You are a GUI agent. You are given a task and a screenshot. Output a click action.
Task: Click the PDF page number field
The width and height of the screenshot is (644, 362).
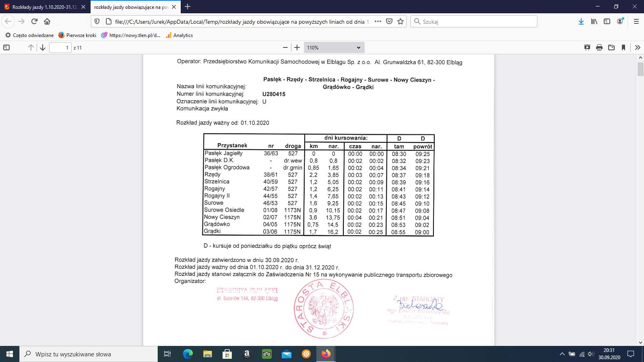click(60, 47)
